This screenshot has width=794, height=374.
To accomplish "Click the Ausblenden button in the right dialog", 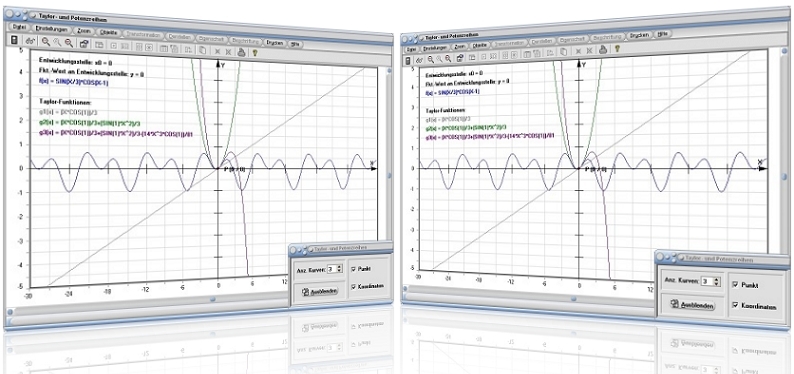I will [x=692, y=305].
